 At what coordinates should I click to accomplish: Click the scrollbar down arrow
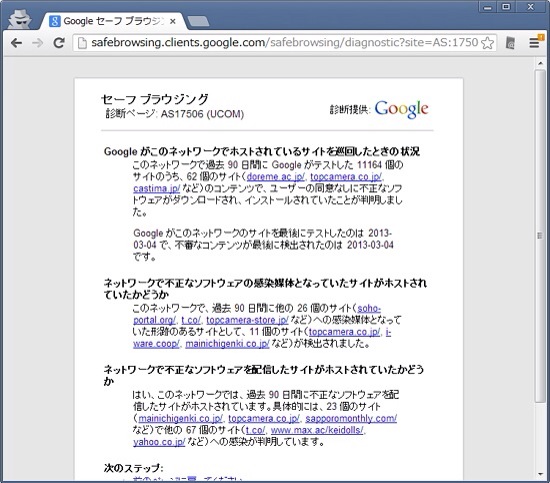click(x=540, y=475)
